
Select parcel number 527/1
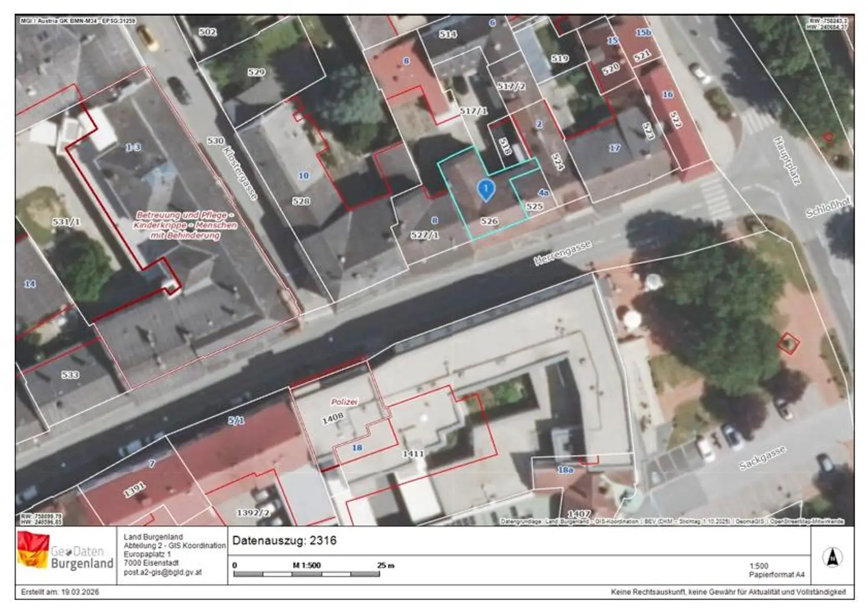tap(424, 235)
